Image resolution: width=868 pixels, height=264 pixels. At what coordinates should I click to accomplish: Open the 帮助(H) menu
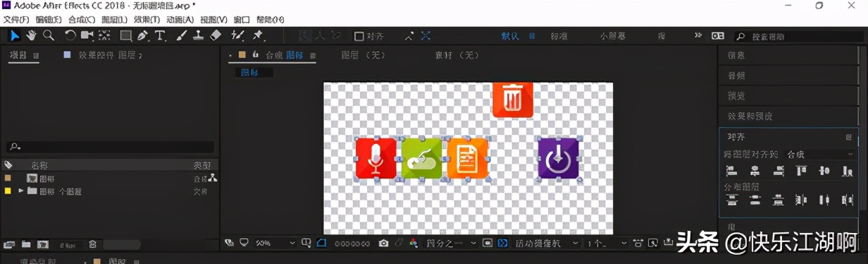271,20
